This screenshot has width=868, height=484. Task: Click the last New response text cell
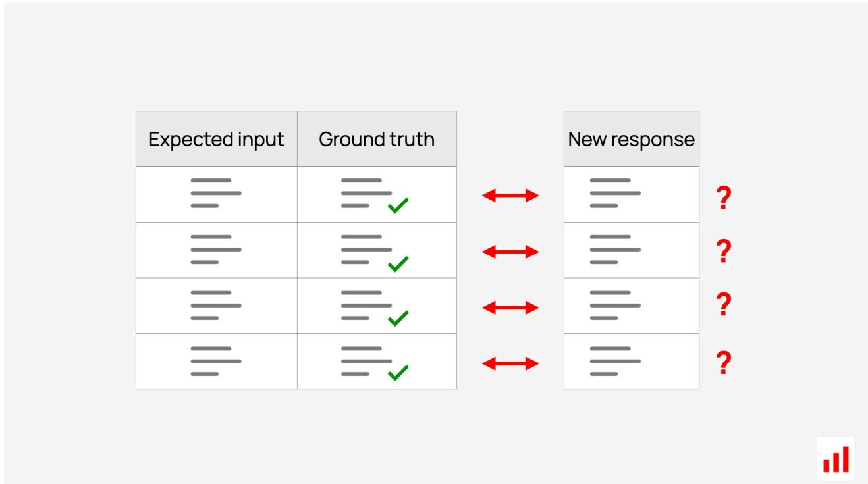632,361
